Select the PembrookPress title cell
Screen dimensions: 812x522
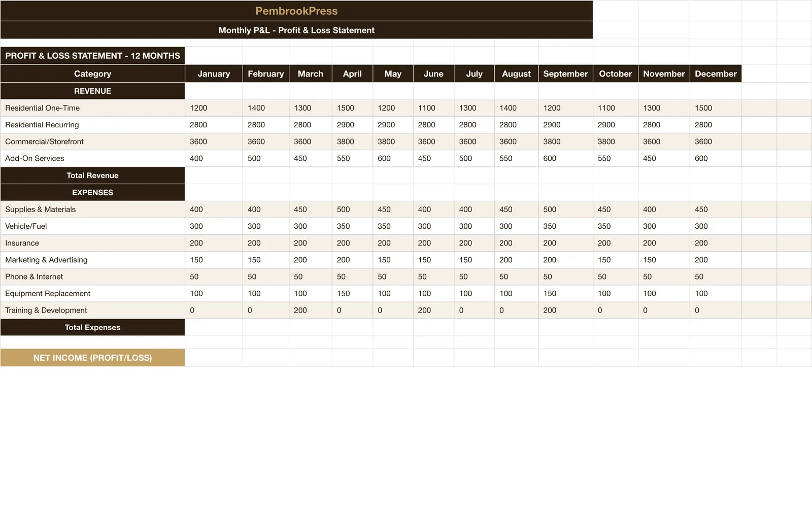click(296, 11)
